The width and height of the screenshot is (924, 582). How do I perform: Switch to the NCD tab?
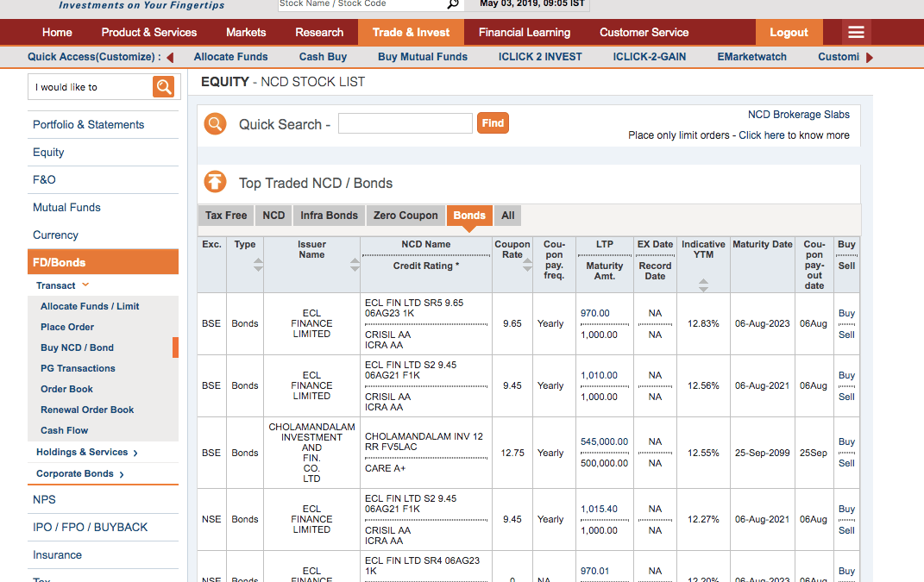click(x=273, y=216)
